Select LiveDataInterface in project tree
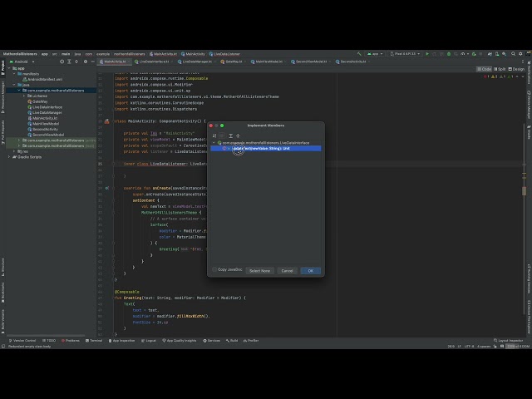This screenshot has width=532, height=399. tap(45, 107)
